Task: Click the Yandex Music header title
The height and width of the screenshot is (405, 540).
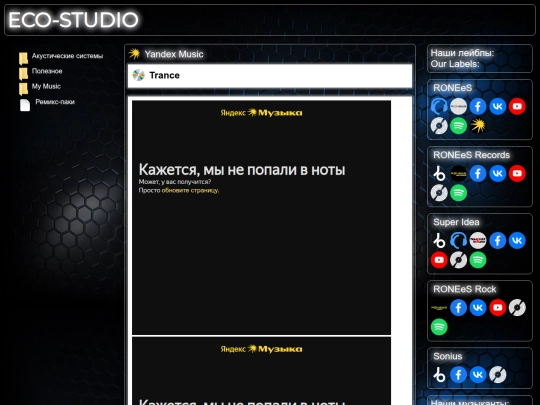Action: 174,54
